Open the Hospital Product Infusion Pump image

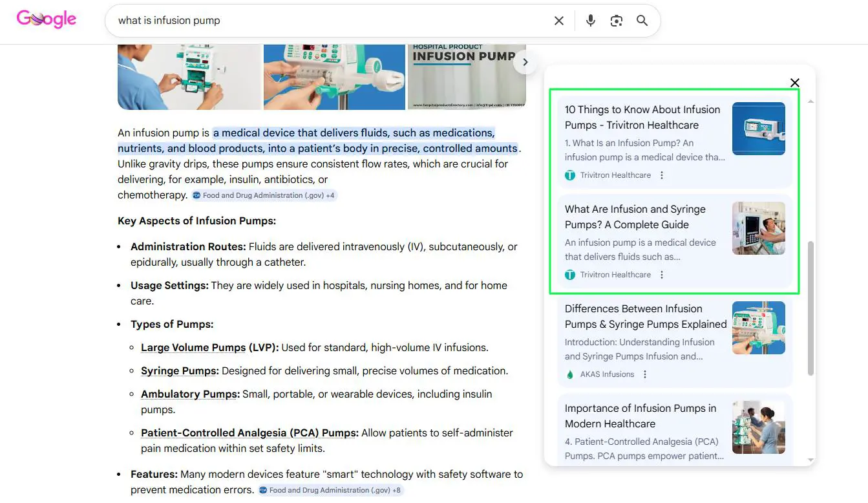[x=466, y=76]
